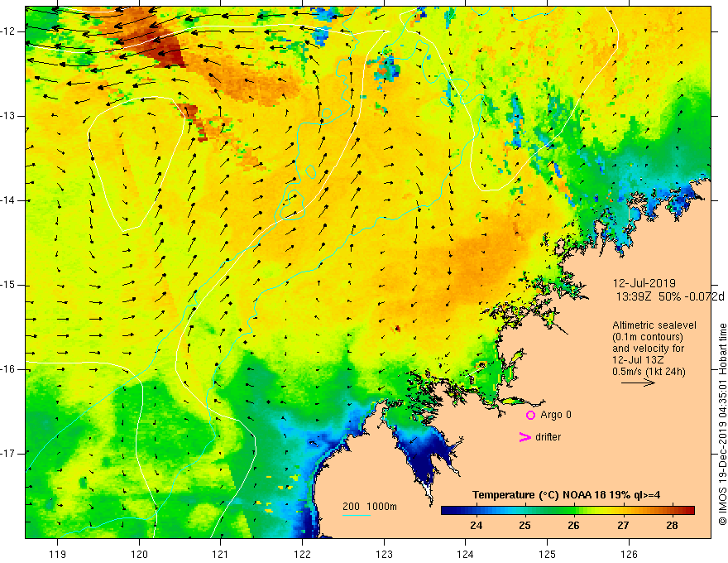Click the 0.5m/s velocity scale arrow
The image size is (728, 563).
[x=638, y=383]
